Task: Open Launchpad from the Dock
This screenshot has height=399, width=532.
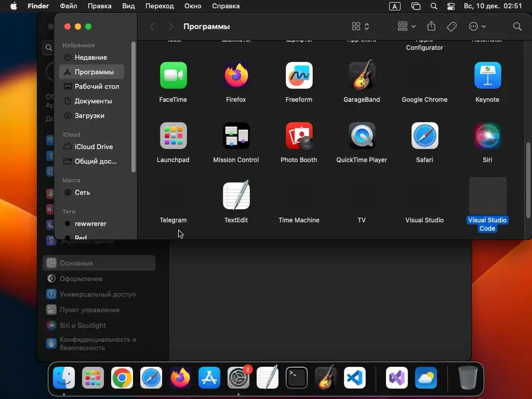Action: (93, 378)
